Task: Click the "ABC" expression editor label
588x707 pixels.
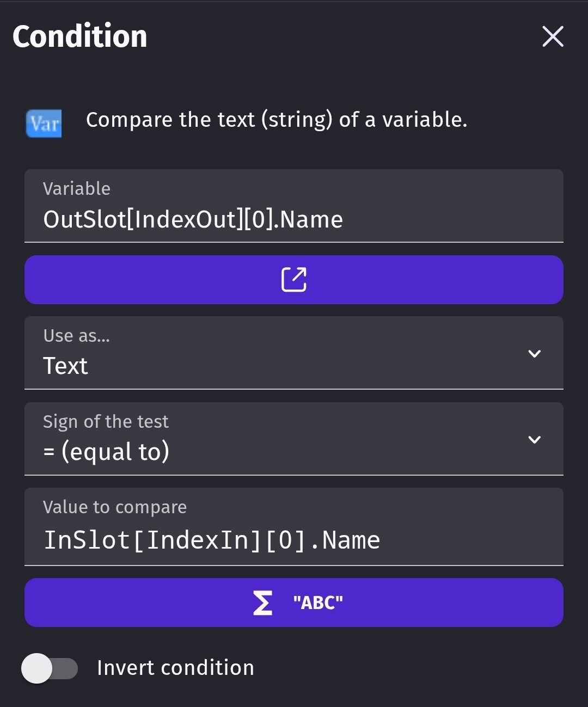Action: (318, 603)
